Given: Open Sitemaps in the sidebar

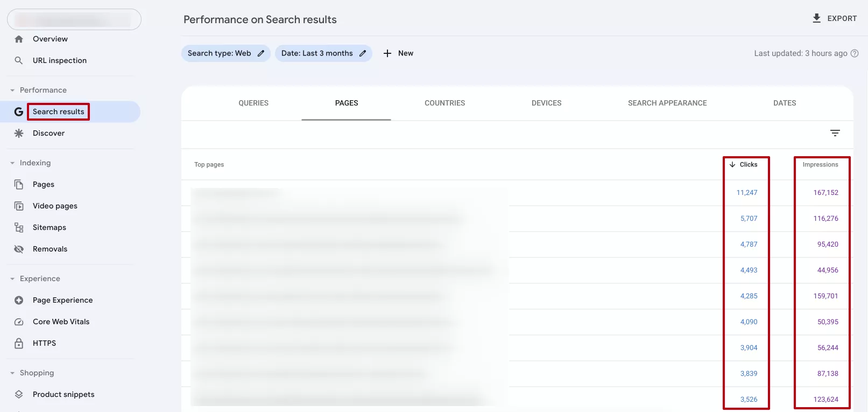Looking at the screenshot, I should (x=50, y=227).
